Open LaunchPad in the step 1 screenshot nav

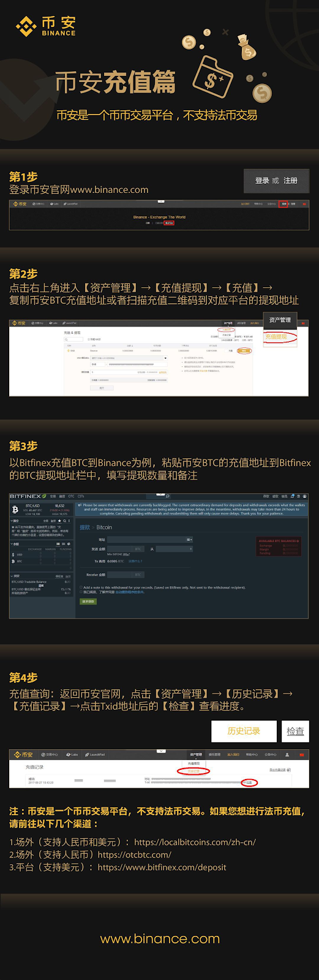tap(71, 204)
